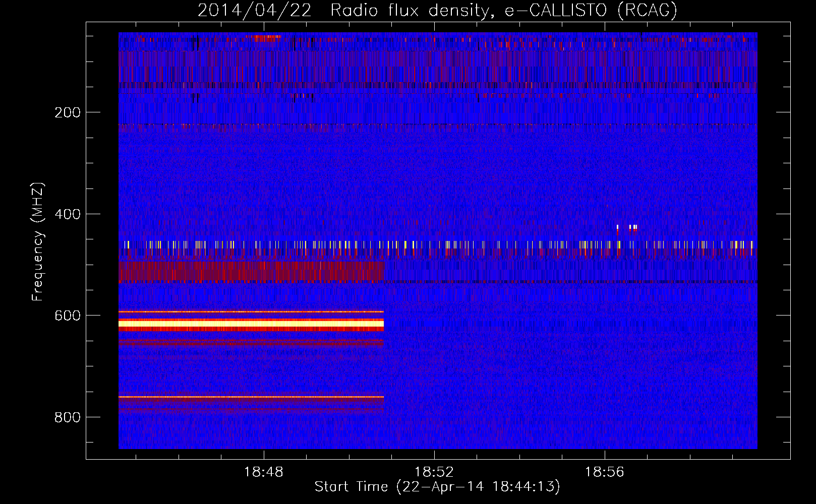Click the bright white emission band near 610 MHz
Image resolution: width=816 pixels, height=504 pixels.
(x=251, y=323)
